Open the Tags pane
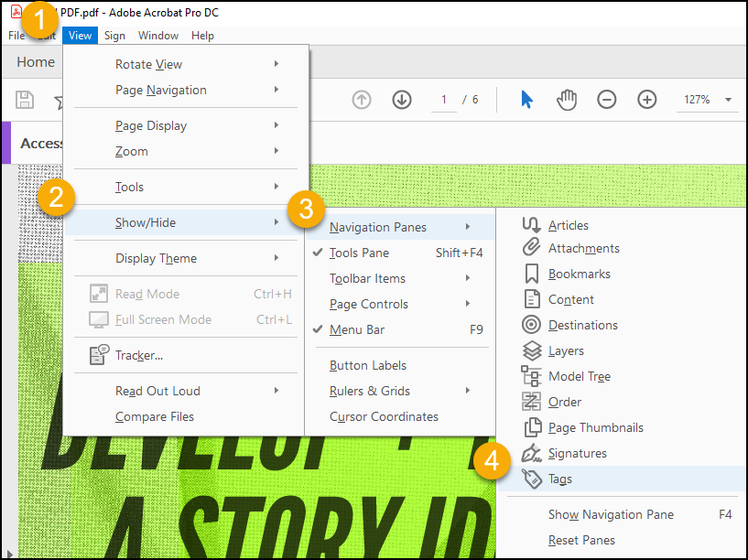This screenshot has height=560, width=748. (622, 479)
